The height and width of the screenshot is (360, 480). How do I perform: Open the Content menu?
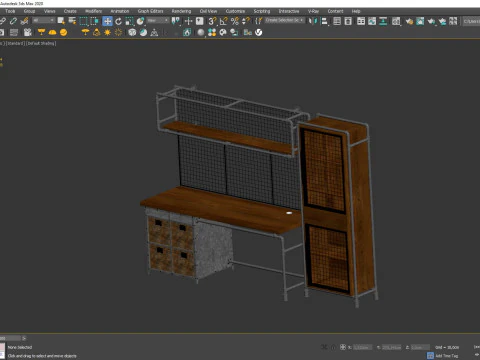point(335,11)
